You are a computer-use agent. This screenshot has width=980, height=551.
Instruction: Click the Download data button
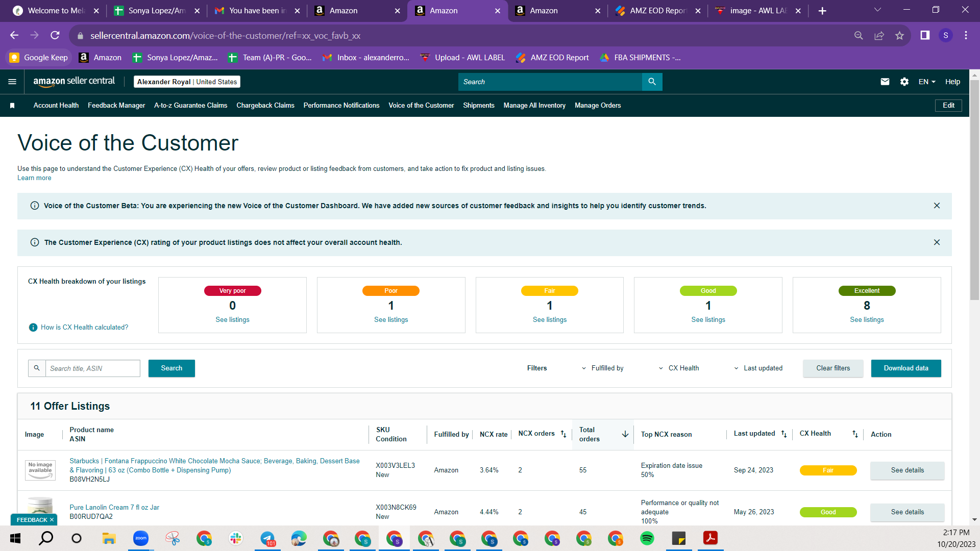tap(906, 368)
